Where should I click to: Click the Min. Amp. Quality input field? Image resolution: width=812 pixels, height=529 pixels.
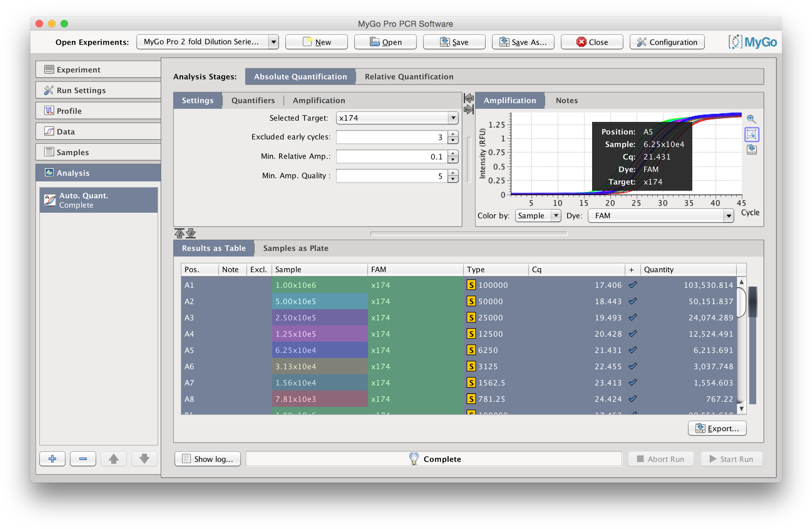point(392,176)
